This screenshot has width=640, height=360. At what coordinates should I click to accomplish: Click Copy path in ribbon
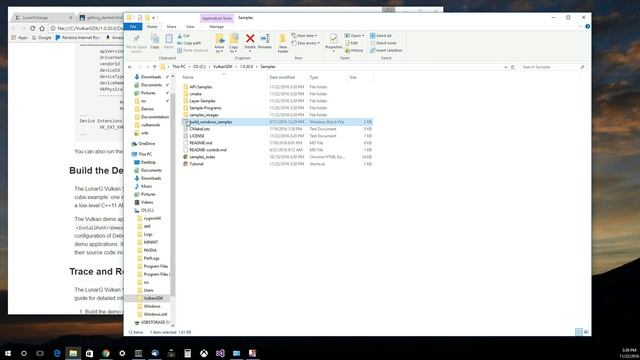[189, 43]
